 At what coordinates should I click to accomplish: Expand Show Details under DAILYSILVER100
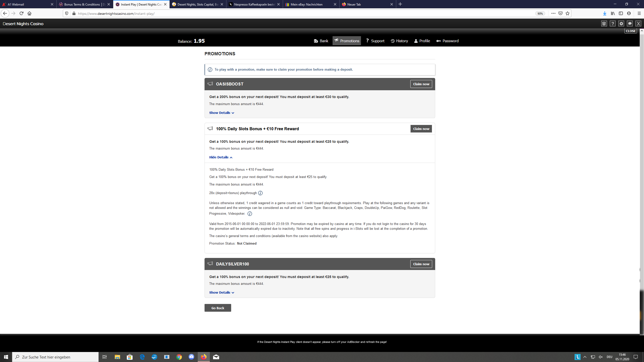click(x=222, y=293)
